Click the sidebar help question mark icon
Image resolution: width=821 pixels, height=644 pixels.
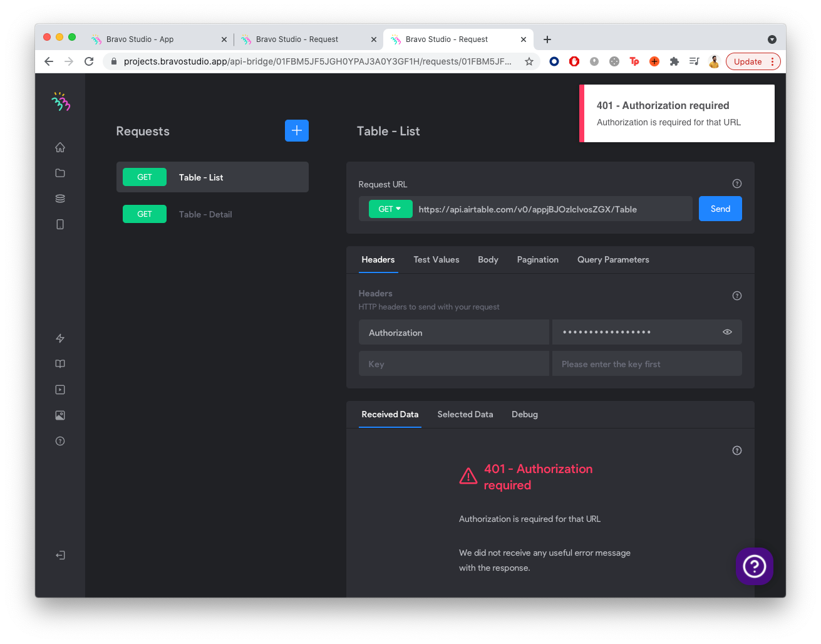[x=60, y=441]
